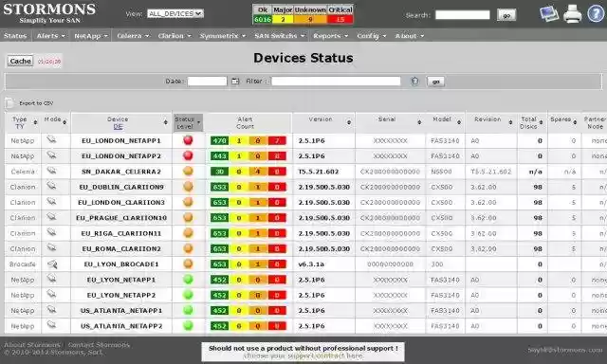
Task: Click version v6.3.1a for EU_LYON_BROCADE1
Action: [311, 264]
